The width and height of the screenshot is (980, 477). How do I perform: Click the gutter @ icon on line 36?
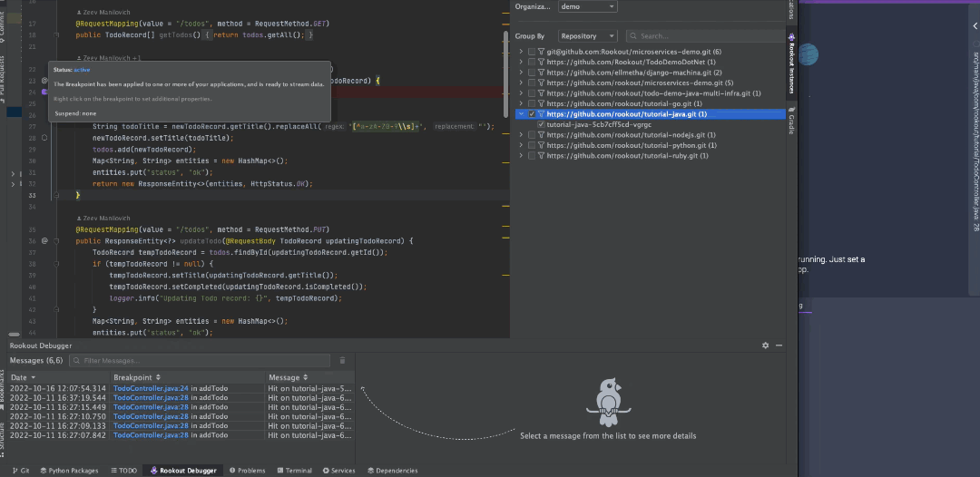click(44, 240)
